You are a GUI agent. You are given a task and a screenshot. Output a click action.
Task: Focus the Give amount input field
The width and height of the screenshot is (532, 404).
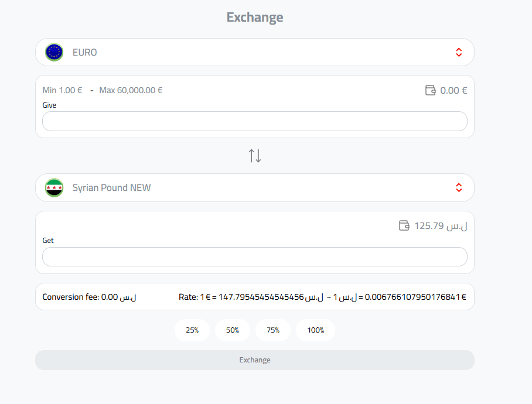coord(255,121)
